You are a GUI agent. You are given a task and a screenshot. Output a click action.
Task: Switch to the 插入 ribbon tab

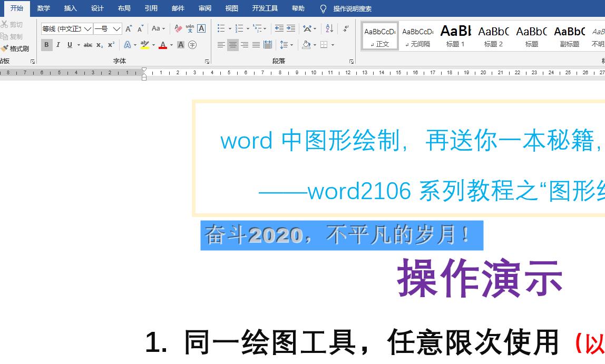coord(70,8)
